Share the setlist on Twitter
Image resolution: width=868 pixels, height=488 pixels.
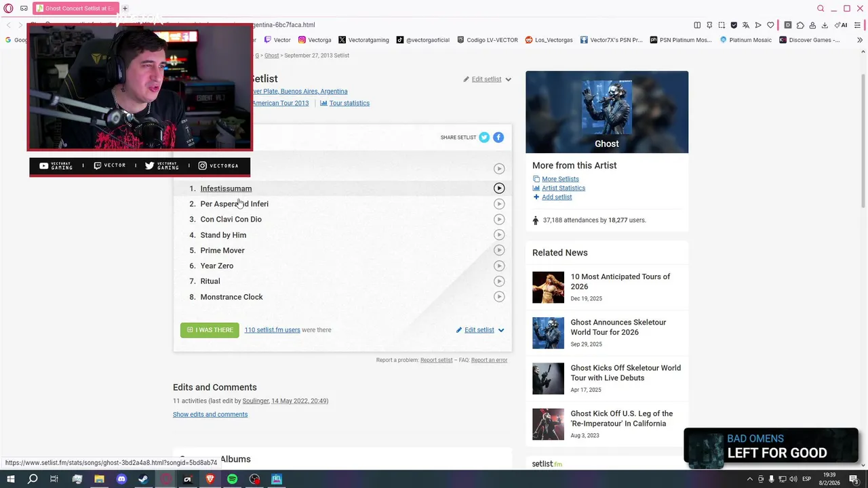pos(484,138)
